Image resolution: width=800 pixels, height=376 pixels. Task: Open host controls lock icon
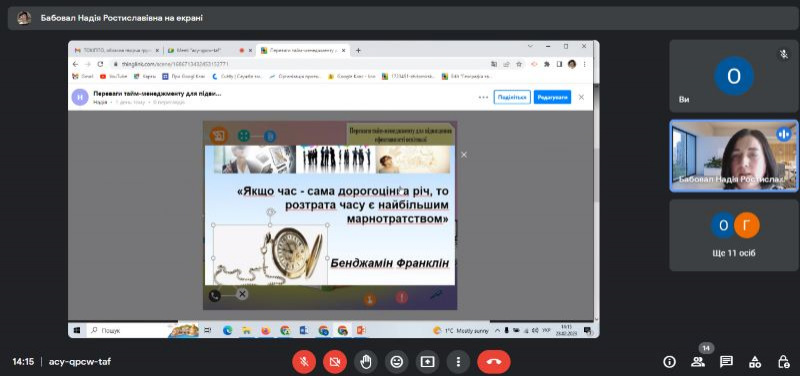[783, 362]
